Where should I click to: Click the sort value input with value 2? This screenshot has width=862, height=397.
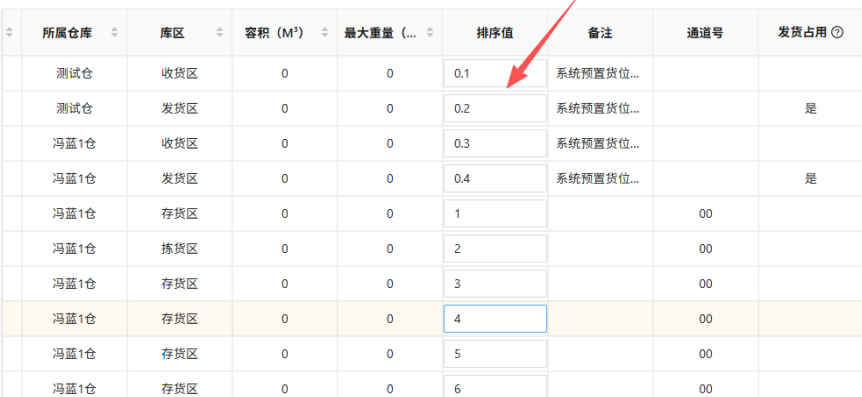click(x=495, y=249)
